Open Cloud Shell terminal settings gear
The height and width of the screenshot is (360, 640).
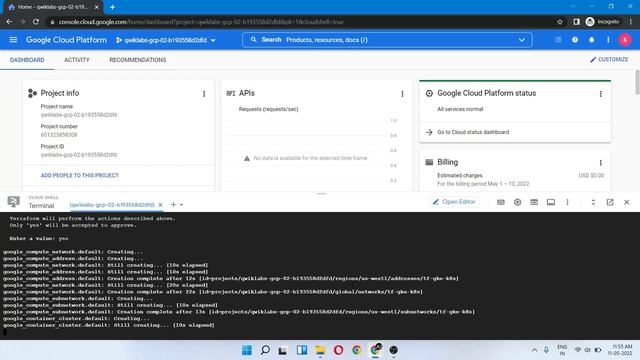[x=517, y=202]
